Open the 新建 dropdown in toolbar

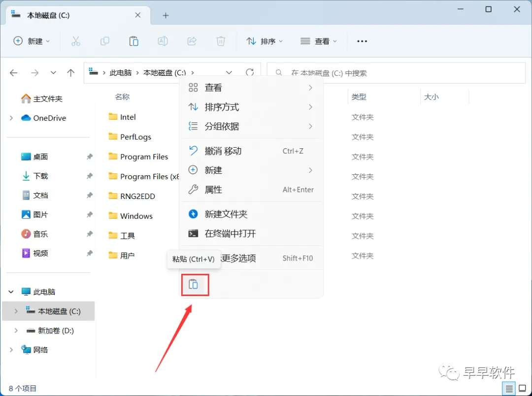click(32, 41)
